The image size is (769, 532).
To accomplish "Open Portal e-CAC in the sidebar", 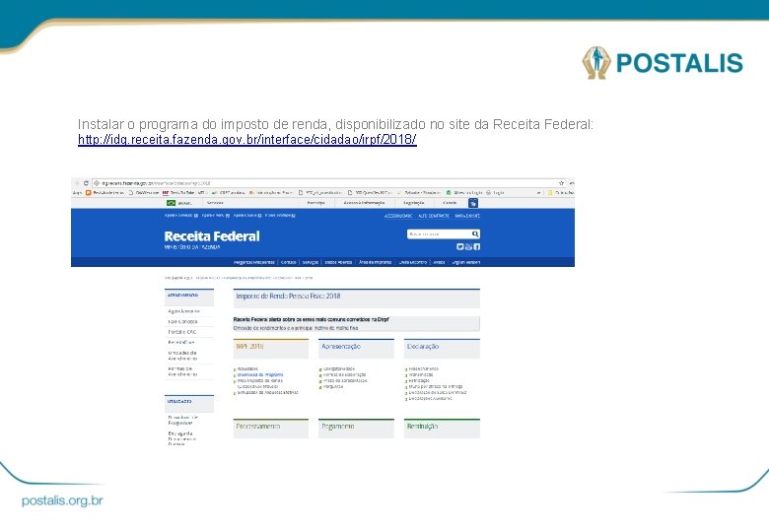I will pyautogui.click(x=182, y=332).
